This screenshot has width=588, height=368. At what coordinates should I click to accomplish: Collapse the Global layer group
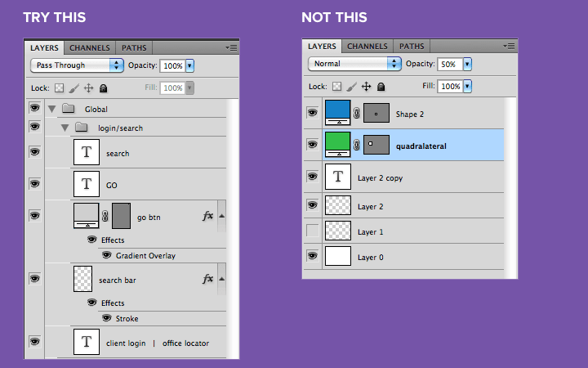(x=52, y=109)
